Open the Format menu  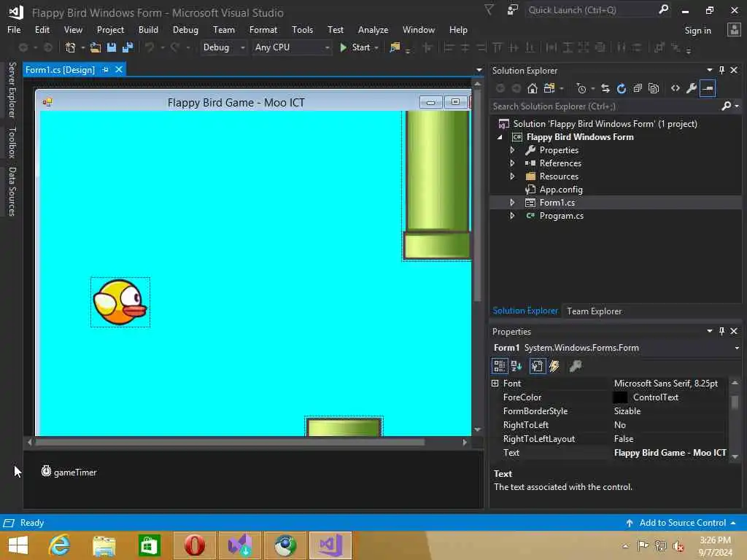coord(263,29)
